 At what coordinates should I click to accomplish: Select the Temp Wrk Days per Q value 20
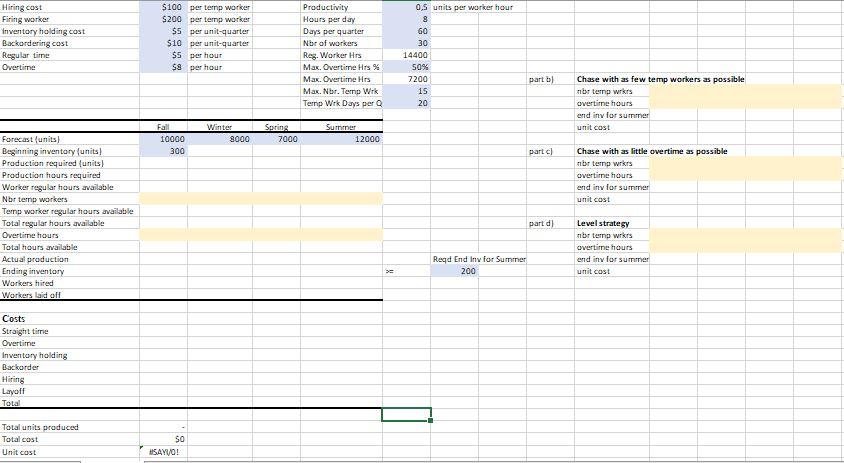pos(406,103)
